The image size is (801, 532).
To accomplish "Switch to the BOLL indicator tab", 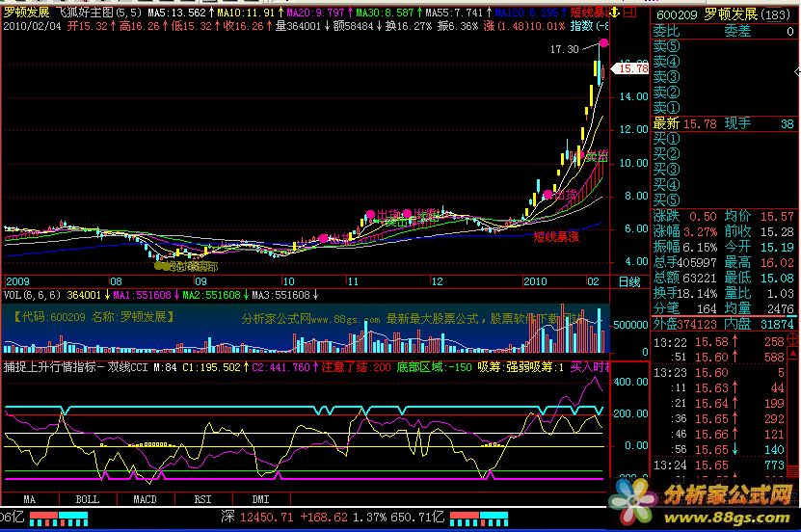I will click(88, 499).
